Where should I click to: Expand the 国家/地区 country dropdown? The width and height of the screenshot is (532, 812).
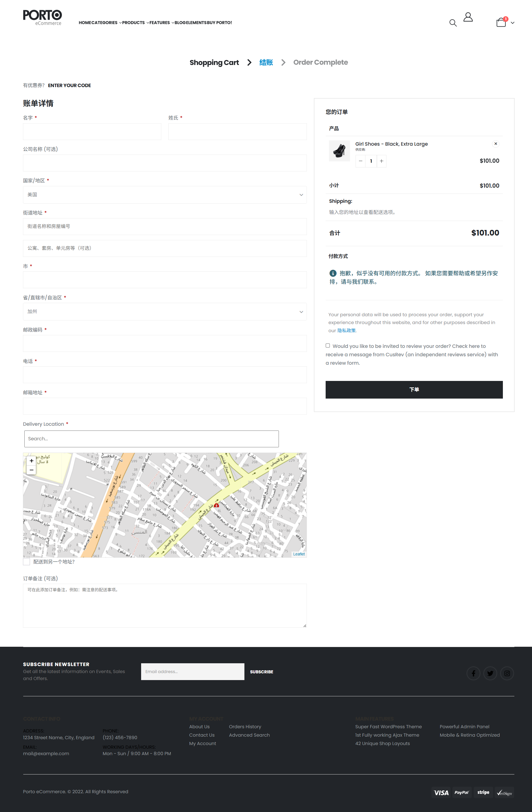[165, 195]
